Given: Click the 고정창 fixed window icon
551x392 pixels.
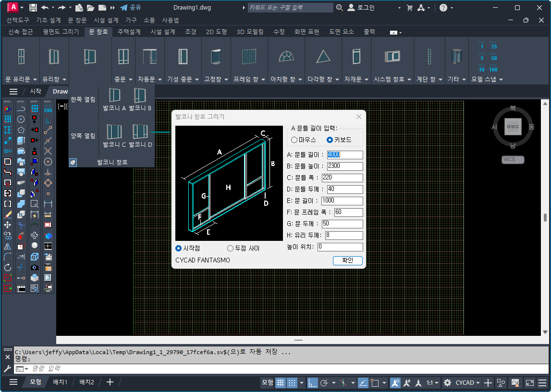Looking at the screenshot, I should click(216, 56).
